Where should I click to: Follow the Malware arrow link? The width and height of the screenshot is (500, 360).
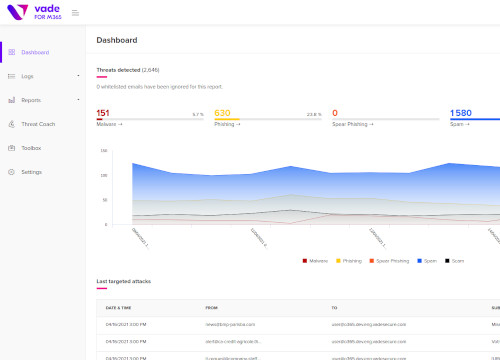[109, 124]
